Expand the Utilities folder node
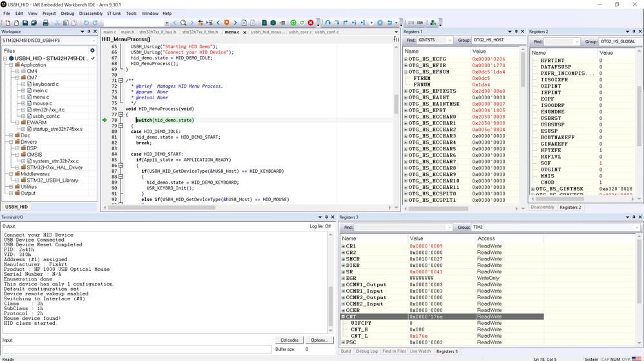 coord(11,186)
